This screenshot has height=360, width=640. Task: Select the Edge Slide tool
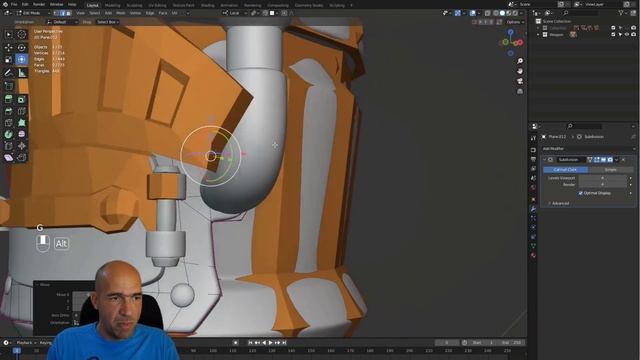[x=9, y=146]
